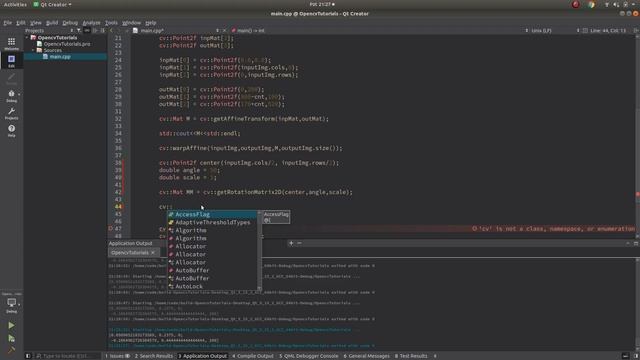Close OpencvTutorials application output tab
This screenshot has width=640, height=360.
coord(153,253)
